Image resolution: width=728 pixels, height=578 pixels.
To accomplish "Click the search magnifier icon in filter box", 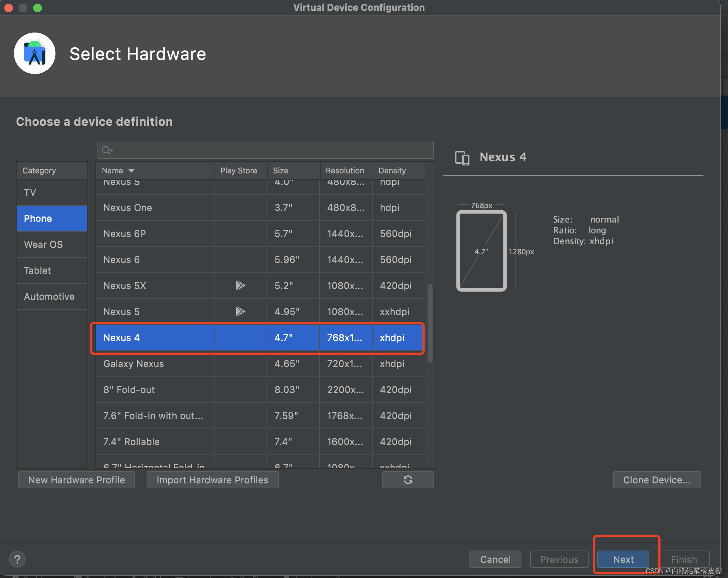I will (x=107, y=150).
